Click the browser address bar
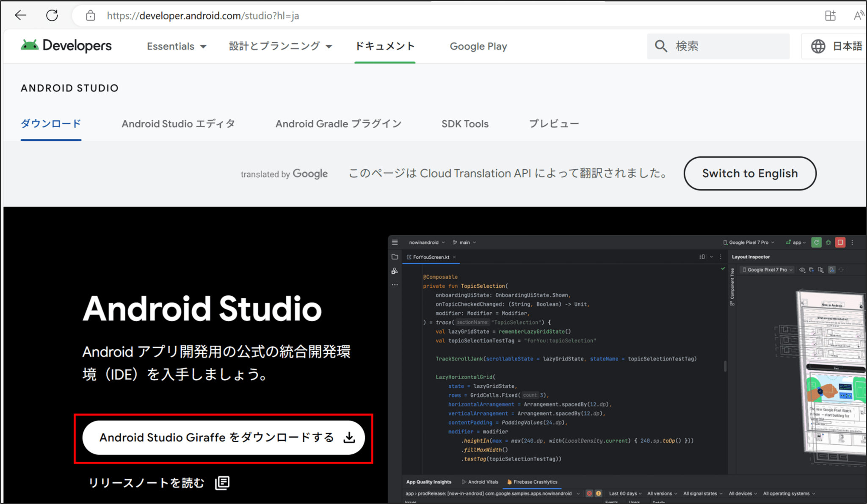The height and width of the screenshot is (504, 867). 203,16
